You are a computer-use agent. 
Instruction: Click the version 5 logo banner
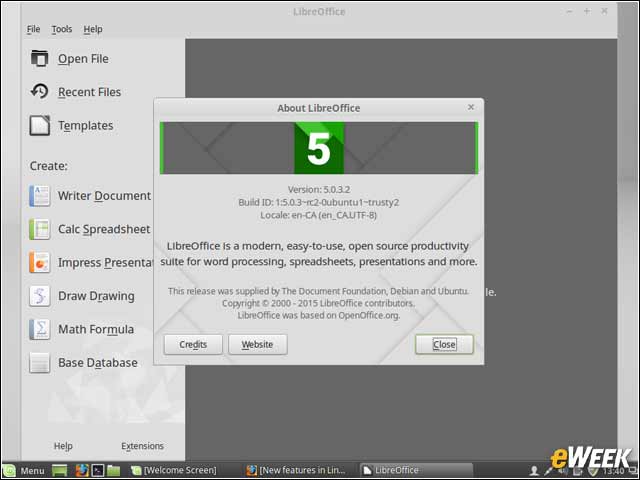tap(319, 148)
